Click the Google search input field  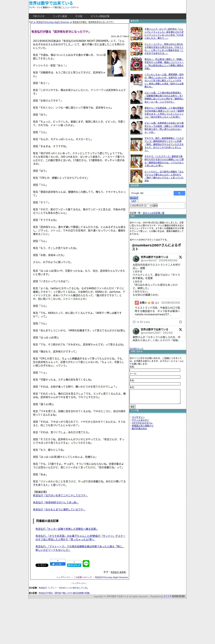150,193
